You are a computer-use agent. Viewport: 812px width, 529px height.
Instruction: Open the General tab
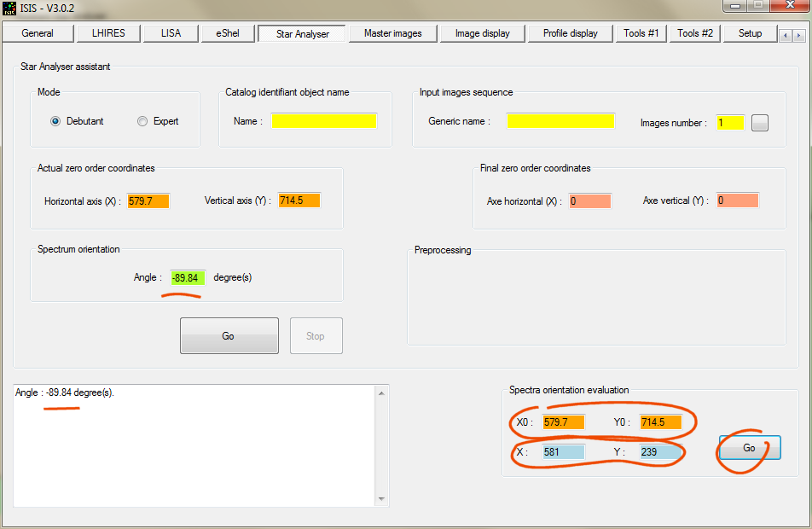click(x=38, y=33)
